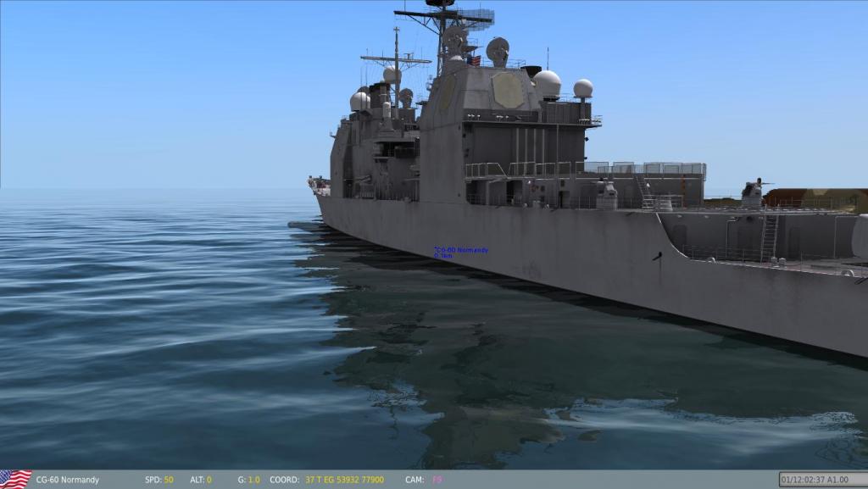Click the forward mast with crossbar antennas
The image size is (868, 489).
[x=396, y=60]
